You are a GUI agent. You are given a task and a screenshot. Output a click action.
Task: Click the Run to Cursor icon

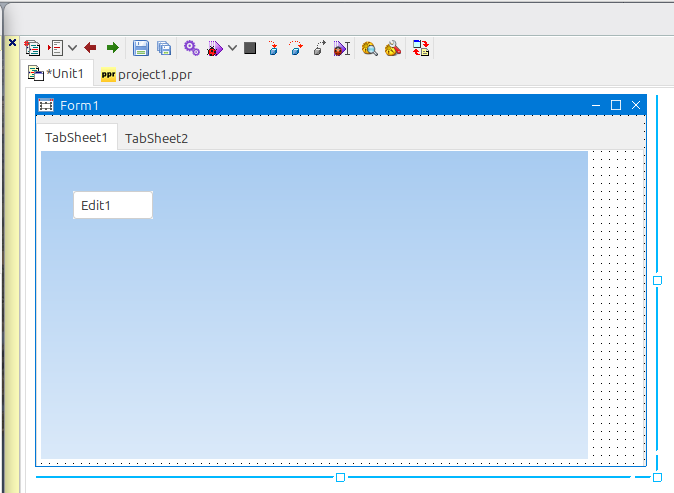point(342,48)
